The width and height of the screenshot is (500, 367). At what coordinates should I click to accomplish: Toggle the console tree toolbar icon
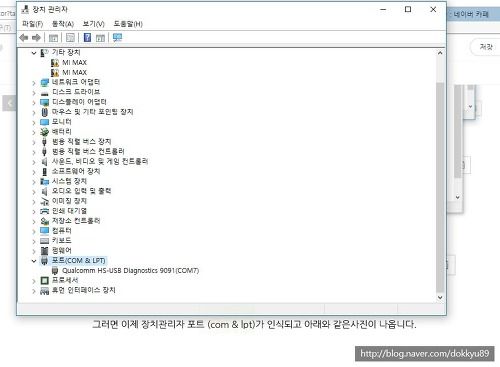coord(53,38)
